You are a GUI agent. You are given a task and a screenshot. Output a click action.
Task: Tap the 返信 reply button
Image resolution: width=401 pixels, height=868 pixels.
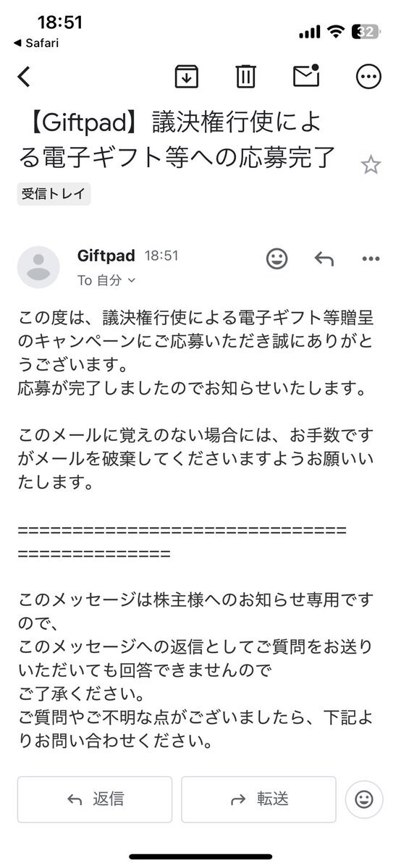[x=95, y=799]
